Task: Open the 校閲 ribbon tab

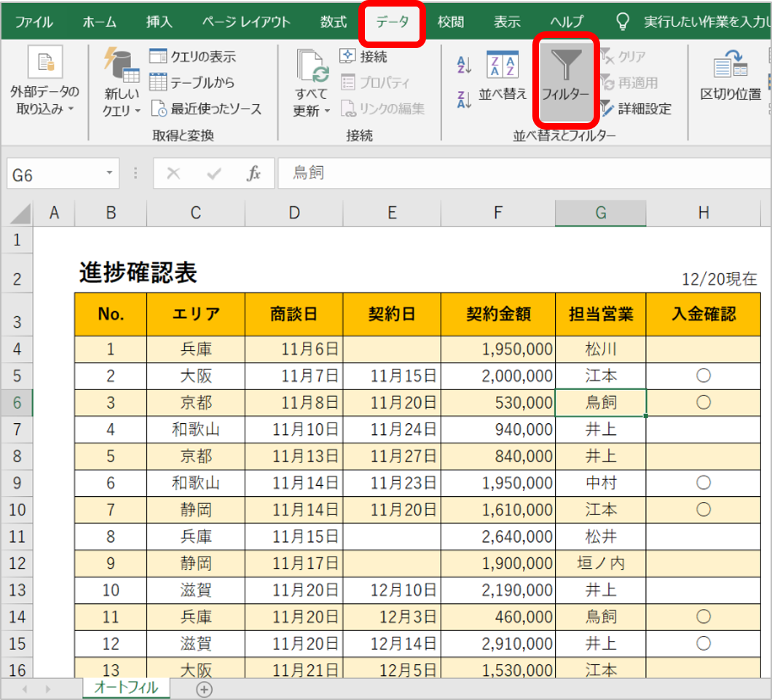Action: tap(450, 22)
